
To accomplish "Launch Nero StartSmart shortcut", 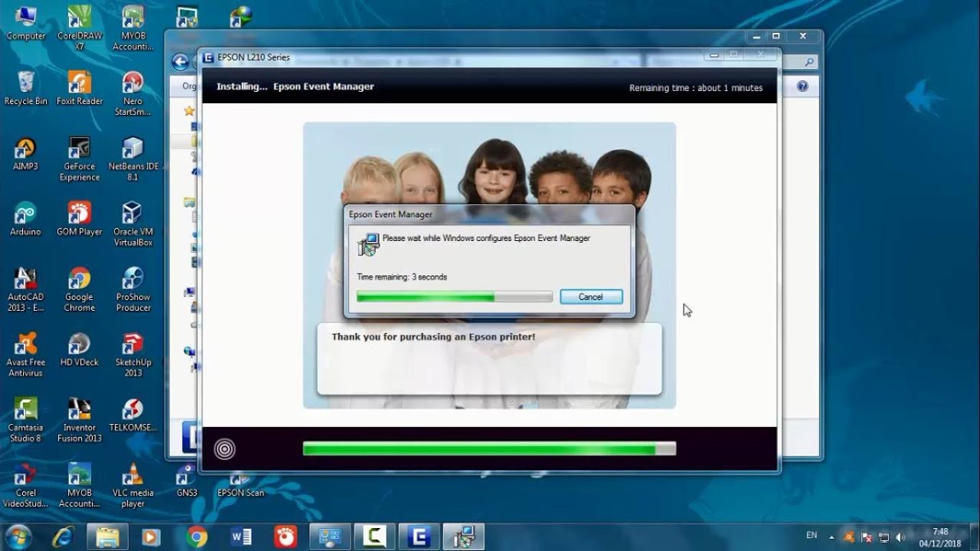I will pyautogui.click(x=133, y=93).
